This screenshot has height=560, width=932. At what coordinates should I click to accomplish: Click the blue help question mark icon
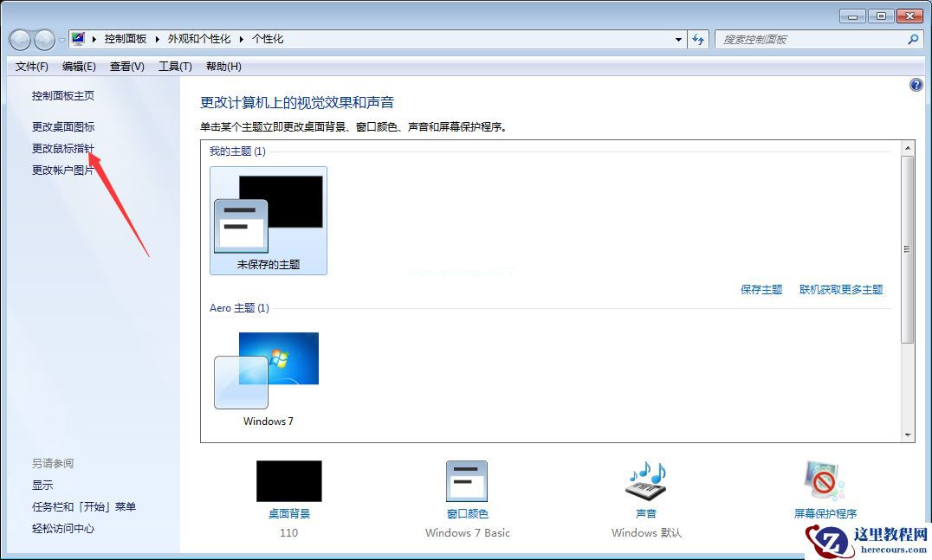(x=916, y=85)
